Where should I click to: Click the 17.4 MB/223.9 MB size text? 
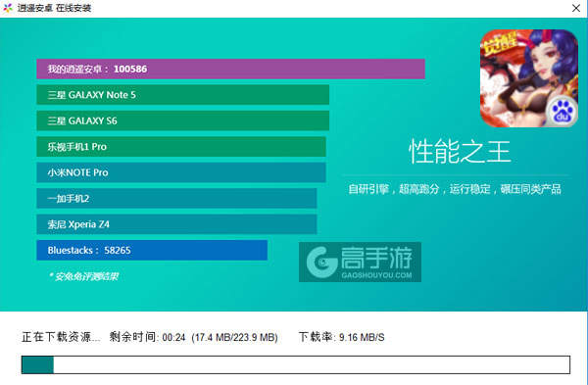(x=234, y=337)
